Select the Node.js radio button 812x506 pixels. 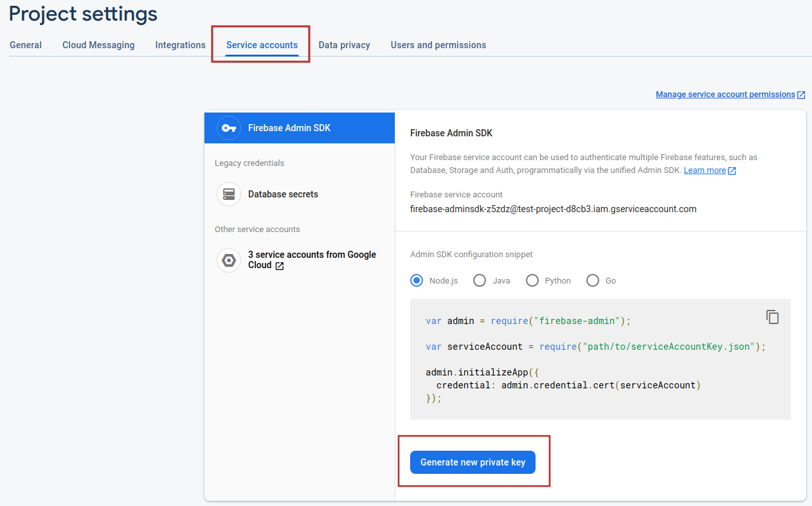click(417, 280)
